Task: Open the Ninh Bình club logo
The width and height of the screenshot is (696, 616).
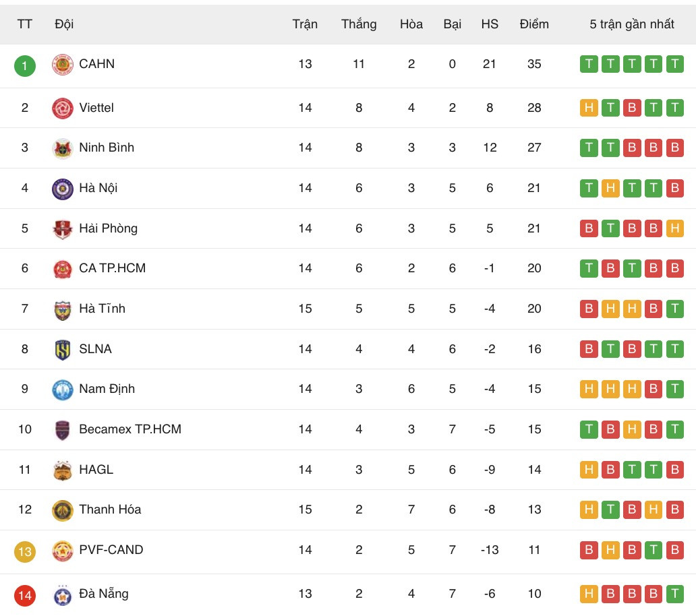Action: [x=63, y=148]
